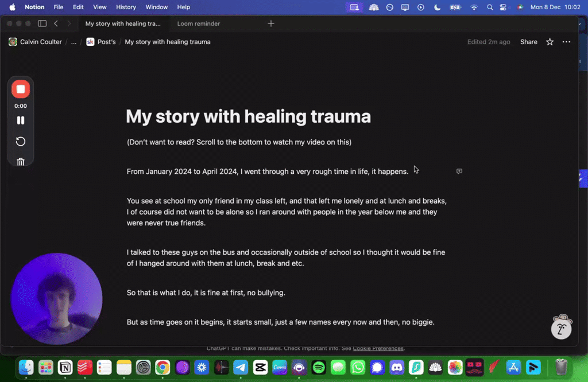Switch to the Loom reminder tab
This screenshot has height=382, width=588.
click(200, 24)
